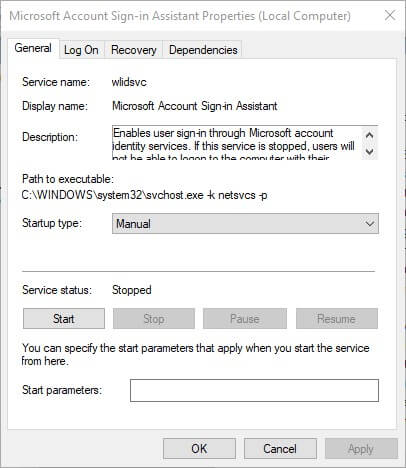Start the service with Start button
Screen dimensions: 406x468
[x=64, y=319]
